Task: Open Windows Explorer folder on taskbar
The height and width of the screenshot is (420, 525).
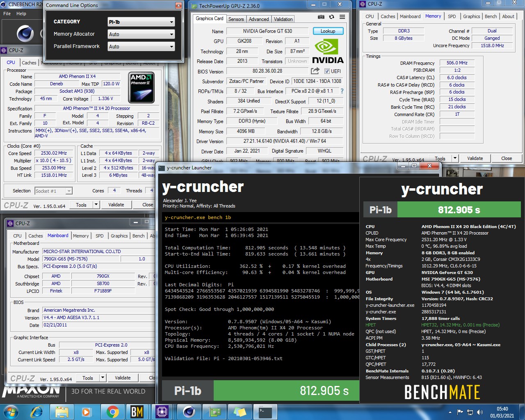Action: click(x=62, y=412)
